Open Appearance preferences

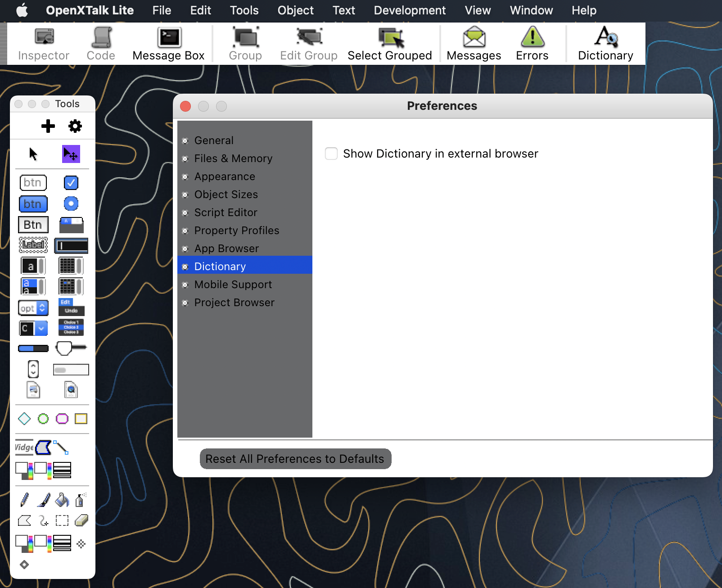pos(245,176)
